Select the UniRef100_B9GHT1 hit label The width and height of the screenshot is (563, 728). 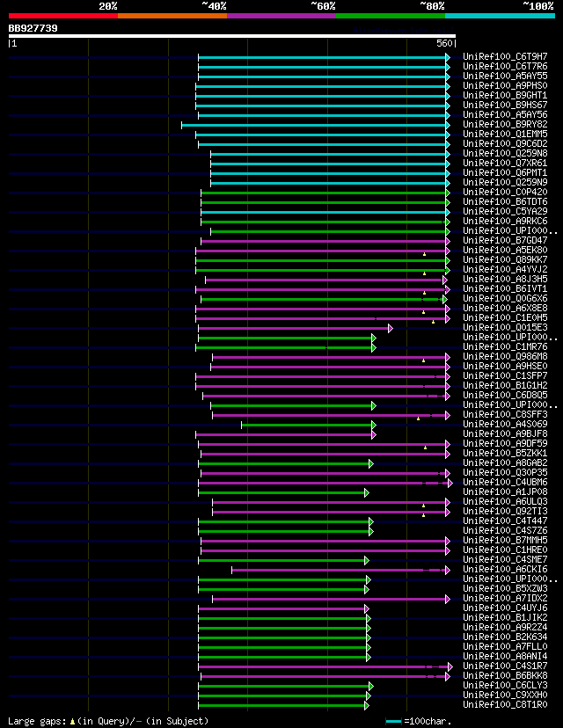point(505,95)
